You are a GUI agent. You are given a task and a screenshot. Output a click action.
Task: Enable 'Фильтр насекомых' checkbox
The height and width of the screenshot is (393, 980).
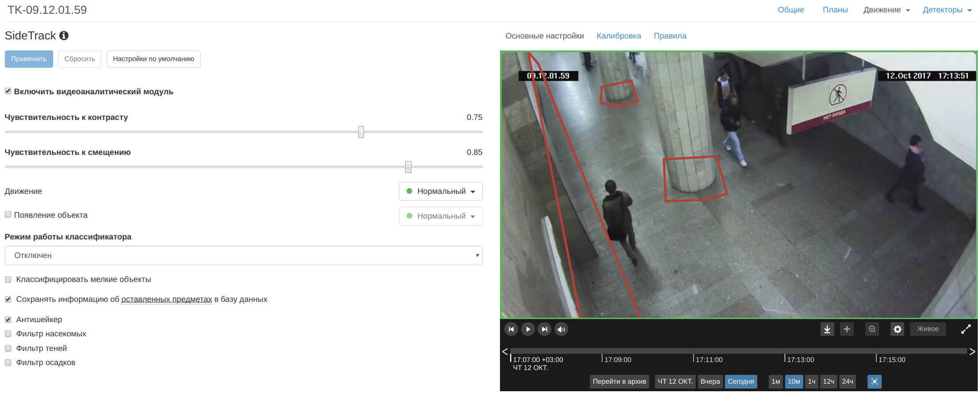8,334
